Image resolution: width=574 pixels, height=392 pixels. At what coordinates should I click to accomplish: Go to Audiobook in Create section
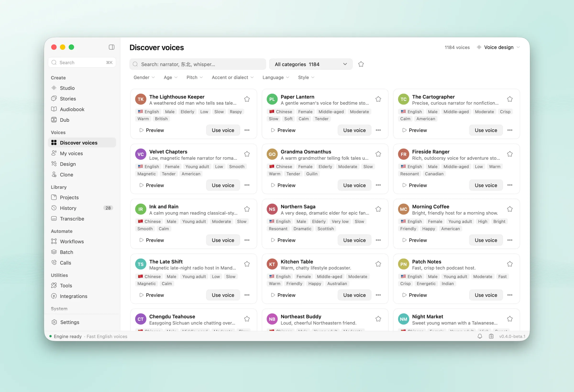pyautogui.click(x=82, y=109)
